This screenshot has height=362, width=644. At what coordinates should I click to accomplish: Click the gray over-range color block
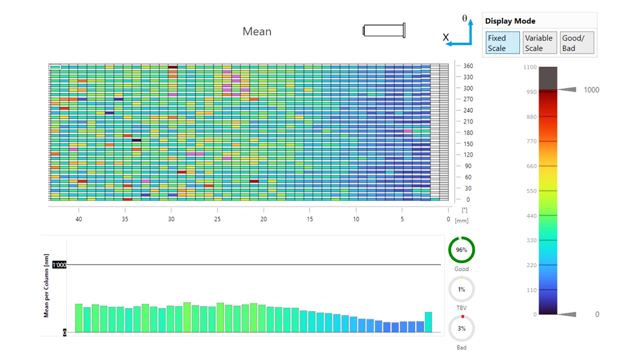[x=548, y=78]
